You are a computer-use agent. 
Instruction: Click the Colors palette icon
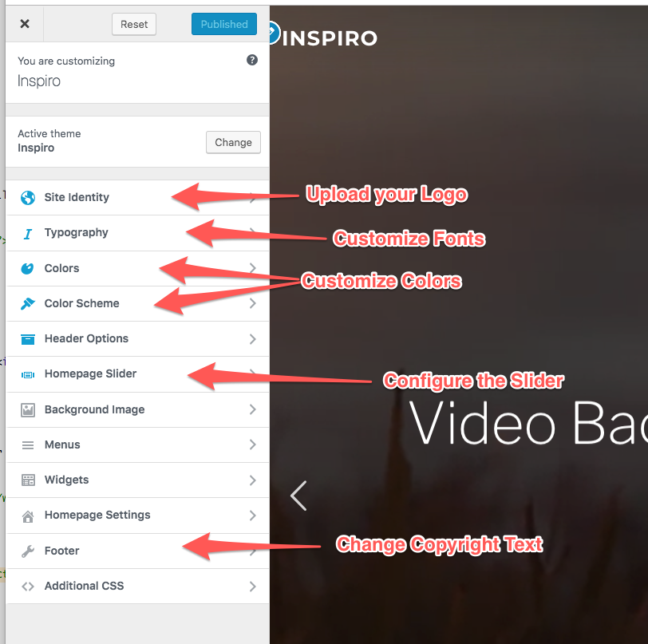click(x=27, y=269)
